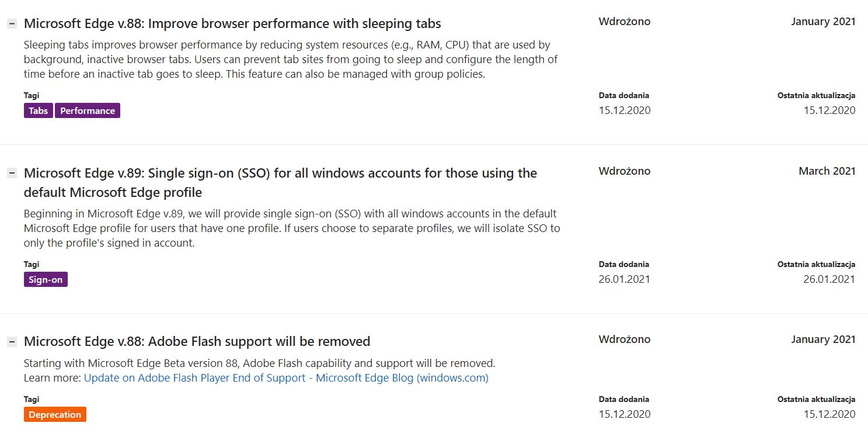Click January 2021 date of Adobe Flash entry
The height and width of the screenshot is (440, 868).
824,339
